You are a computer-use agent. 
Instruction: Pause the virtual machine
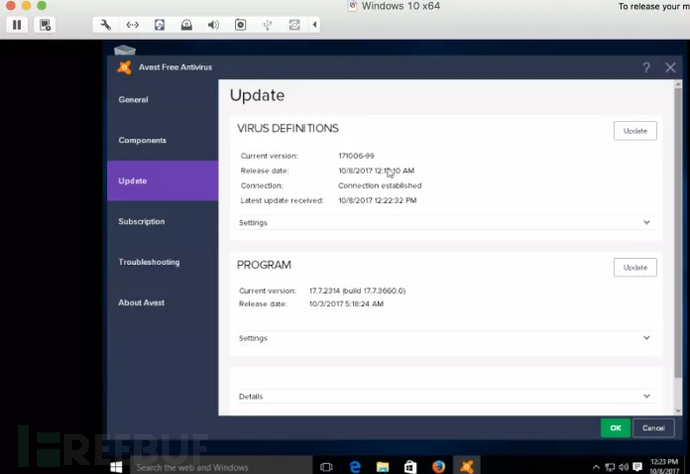click(17, 25)
